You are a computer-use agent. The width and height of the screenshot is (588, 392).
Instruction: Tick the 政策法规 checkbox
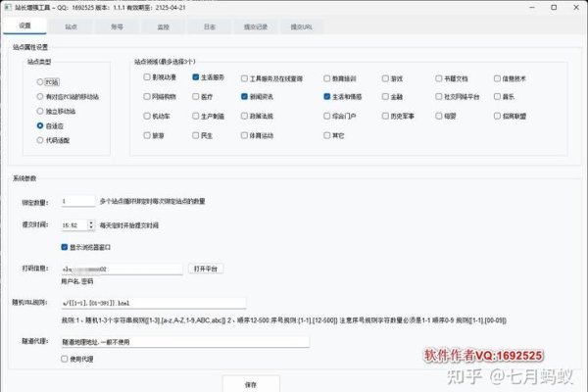coord(244,116)
